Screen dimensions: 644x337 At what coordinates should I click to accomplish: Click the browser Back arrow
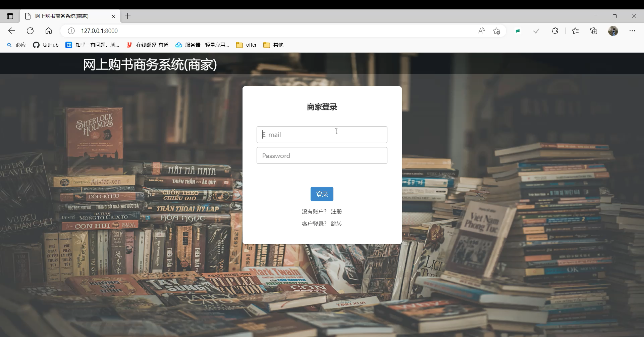click(12, 31)
